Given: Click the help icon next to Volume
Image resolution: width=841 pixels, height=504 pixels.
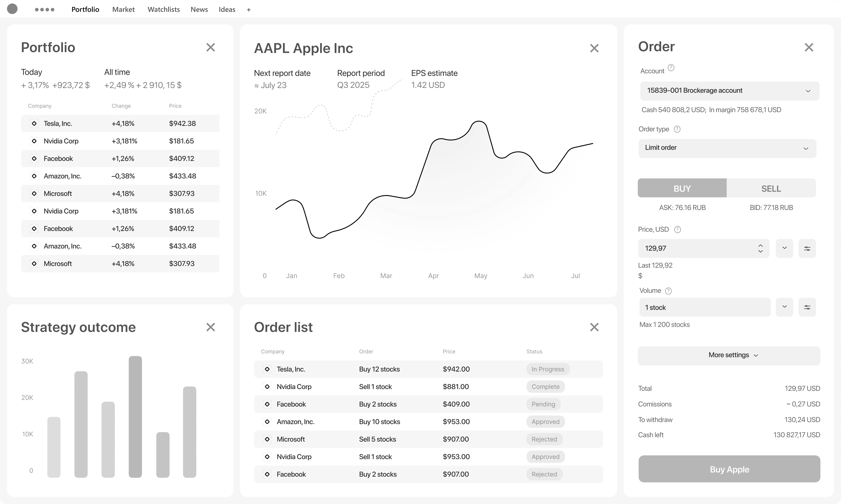Looking at the screenshot, I should pyautogui.click(x=668, y=291).
